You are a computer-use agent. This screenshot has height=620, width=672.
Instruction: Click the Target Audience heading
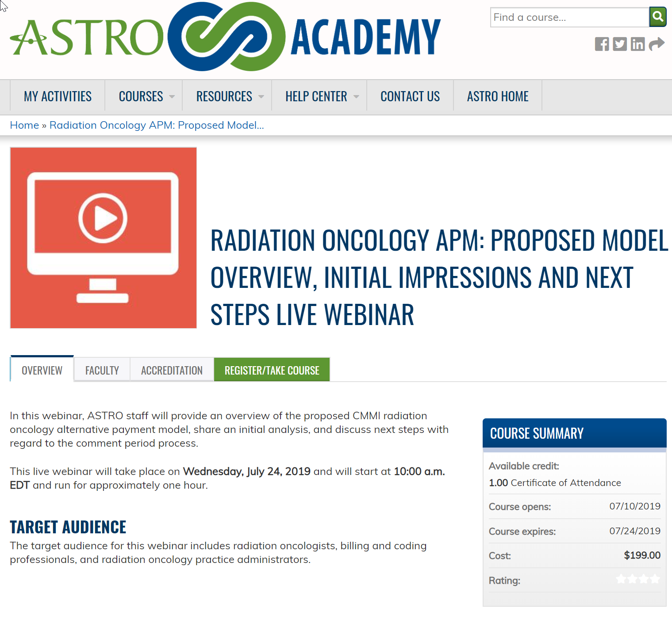pyautogui.click(x=68, y=527)
